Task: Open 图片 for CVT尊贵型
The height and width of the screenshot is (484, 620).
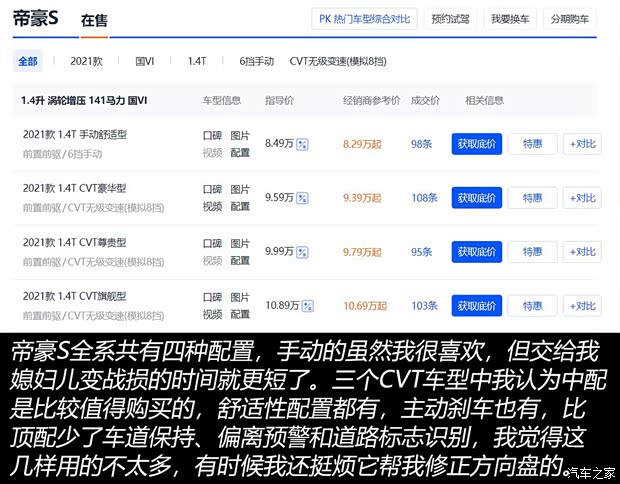Action: coord(240,244)
